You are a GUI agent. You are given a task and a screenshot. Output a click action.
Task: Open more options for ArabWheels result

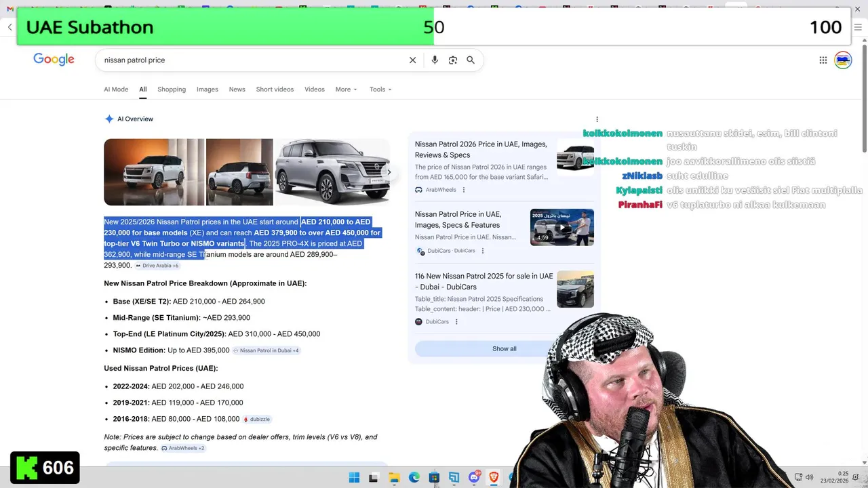(464, 190)
